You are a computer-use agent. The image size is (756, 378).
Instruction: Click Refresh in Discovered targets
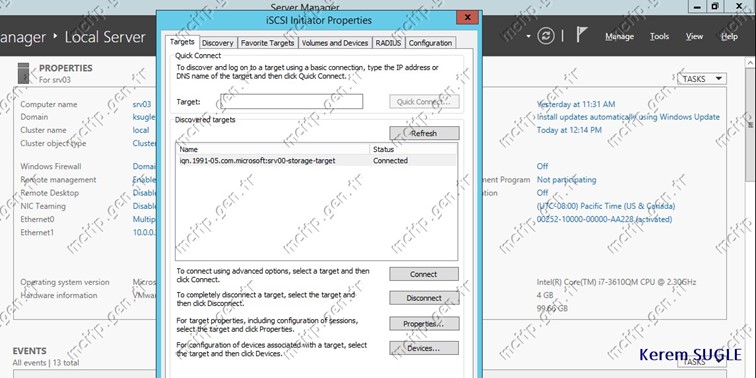[424, 133]
